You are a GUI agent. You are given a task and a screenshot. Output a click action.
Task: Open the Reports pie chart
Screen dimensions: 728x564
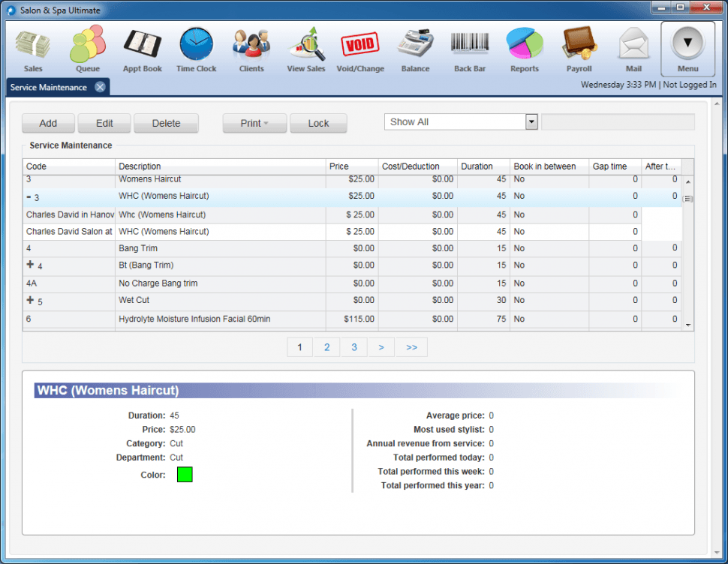pos(524,45)
